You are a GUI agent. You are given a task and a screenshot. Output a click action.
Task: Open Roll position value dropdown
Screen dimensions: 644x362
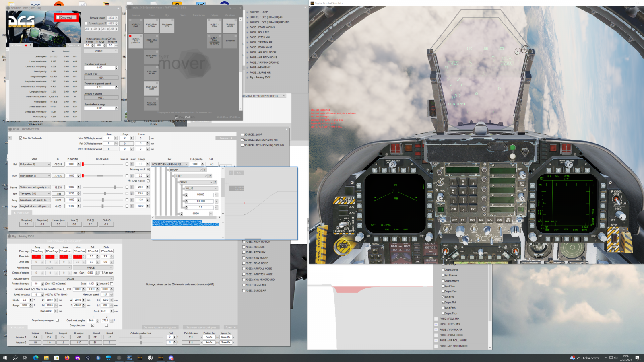pos(35,164)
